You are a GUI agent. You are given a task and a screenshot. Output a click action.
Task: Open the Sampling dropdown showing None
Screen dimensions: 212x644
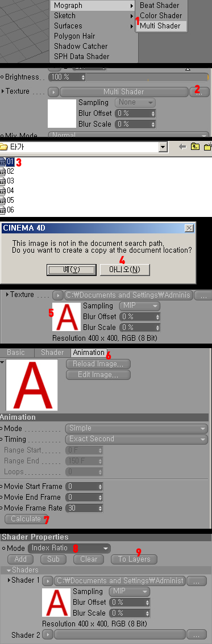point(135,102)
